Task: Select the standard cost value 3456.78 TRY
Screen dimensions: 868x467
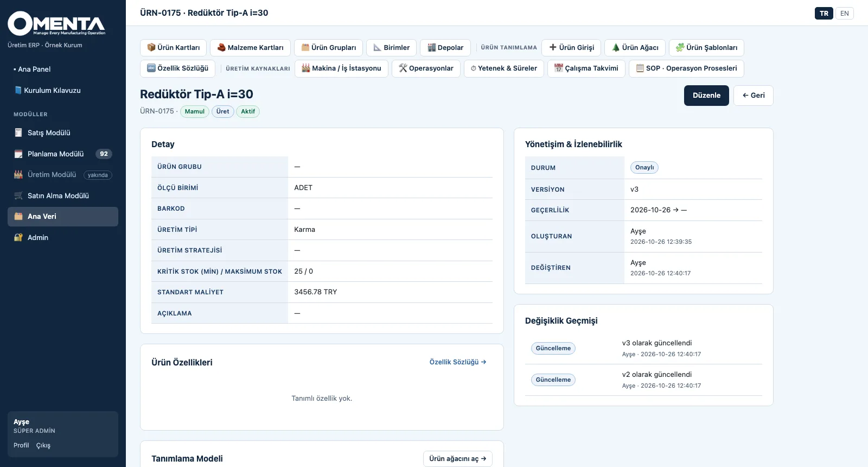Action: [x=316, y=292]
